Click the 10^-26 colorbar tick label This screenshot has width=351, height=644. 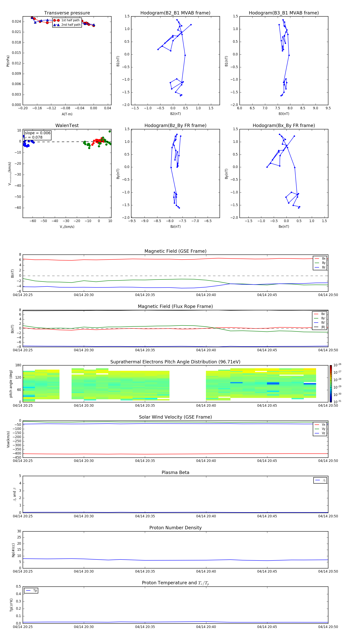[337, 365]
